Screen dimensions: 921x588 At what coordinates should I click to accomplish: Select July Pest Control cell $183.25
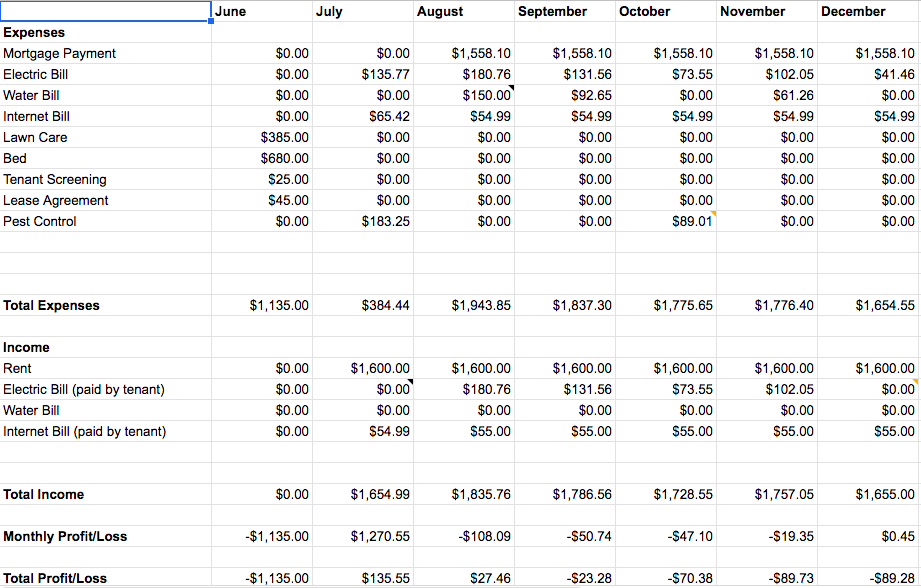(363, 221)
